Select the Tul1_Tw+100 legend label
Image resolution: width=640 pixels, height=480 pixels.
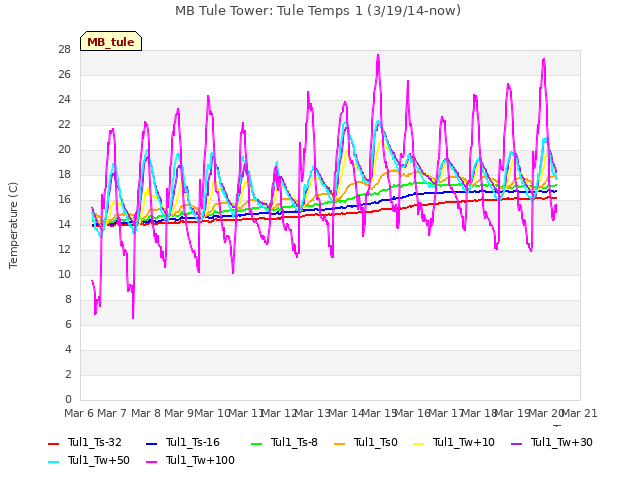200,460
